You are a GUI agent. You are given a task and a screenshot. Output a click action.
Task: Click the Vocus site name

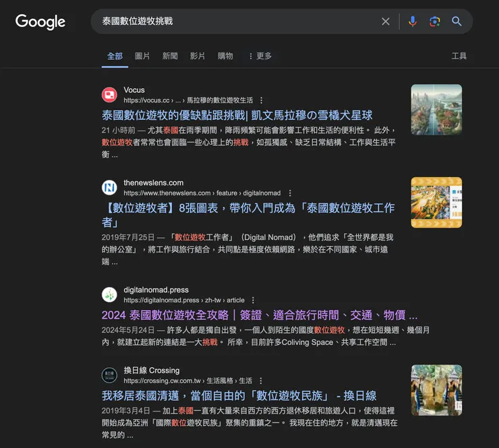coord(134,90)
